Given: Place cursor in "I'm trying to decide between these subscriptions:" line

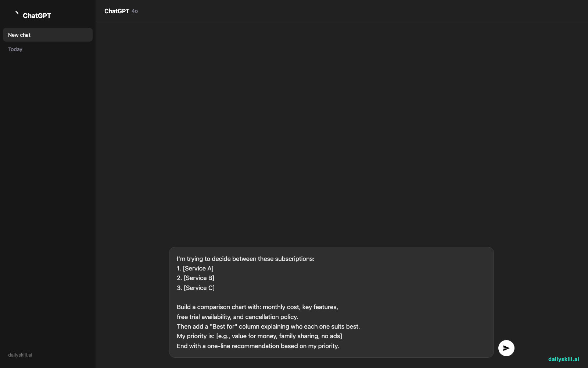Looking at the screenshot, I should tap(245, 259).
